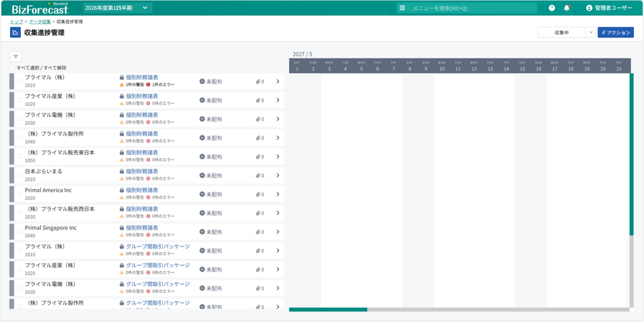Click the warning triangle icon for プライマル（株）1010
Screen dimensions: 644x322
[x=122, y=84]
